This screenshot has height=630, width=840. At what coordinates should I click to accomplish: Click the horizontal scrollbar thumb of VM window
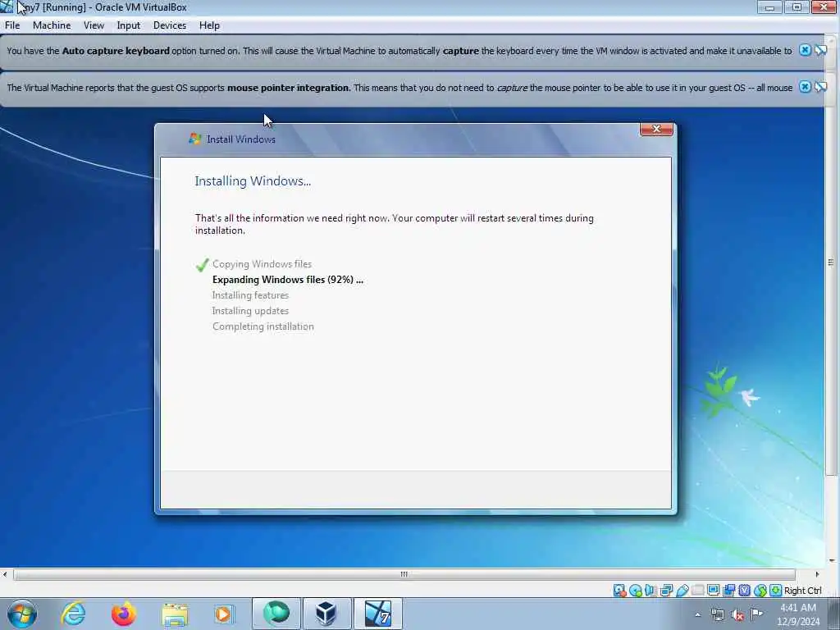point(404,574)
